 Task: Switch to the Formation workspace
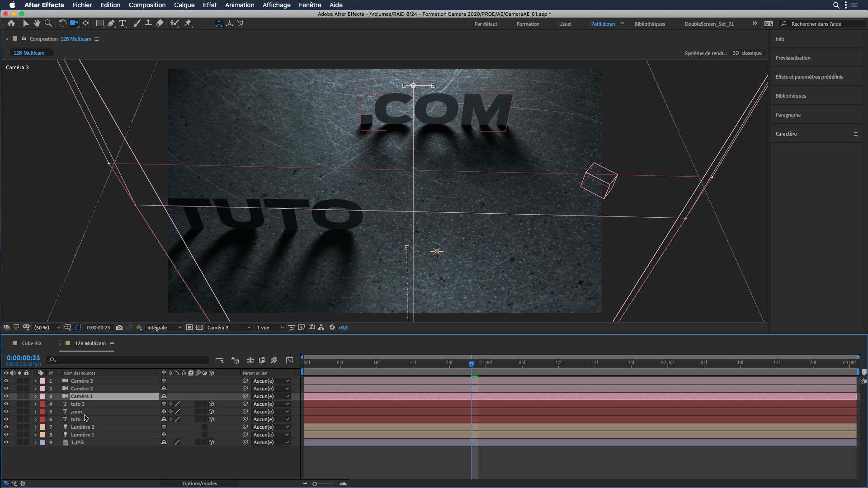[x=528, y=24]
